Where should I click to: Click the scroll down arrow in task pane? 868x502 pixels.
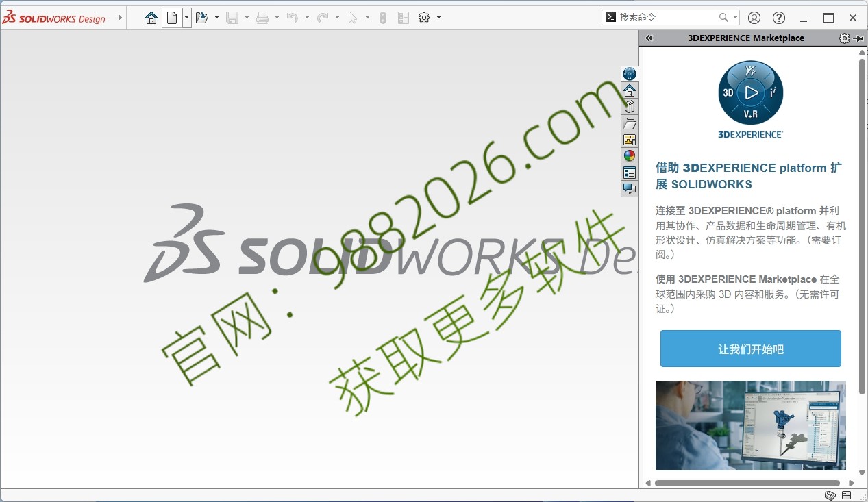pos(863,473)
